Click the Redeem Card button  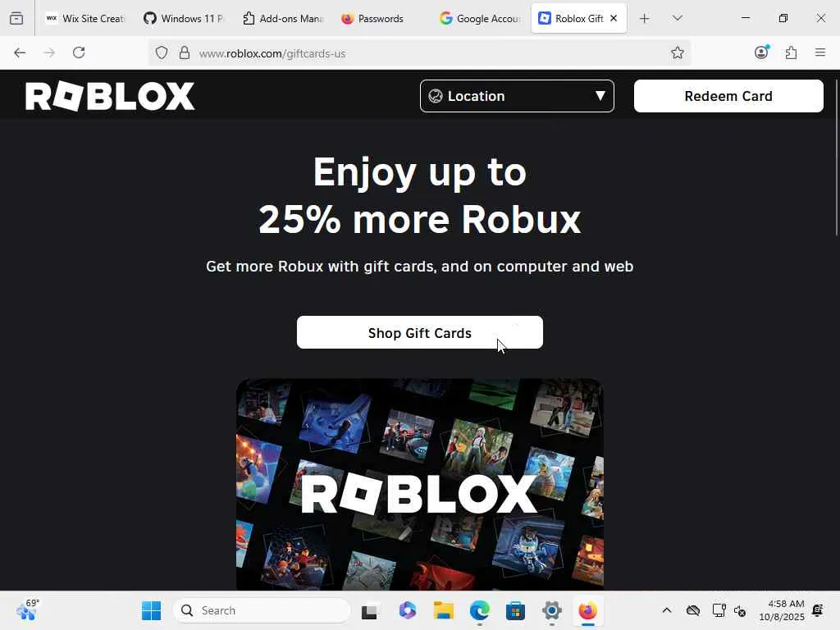728,96
